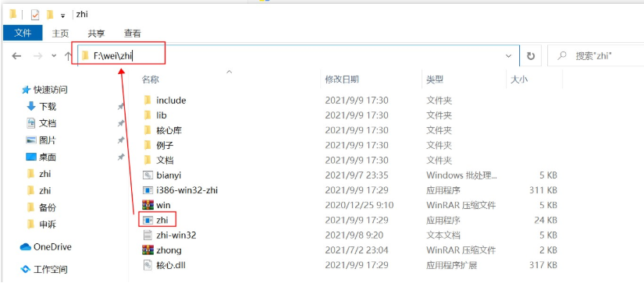
Task: Switch to the 共享 ribbon tab
Action: click(x=96, y=34)
